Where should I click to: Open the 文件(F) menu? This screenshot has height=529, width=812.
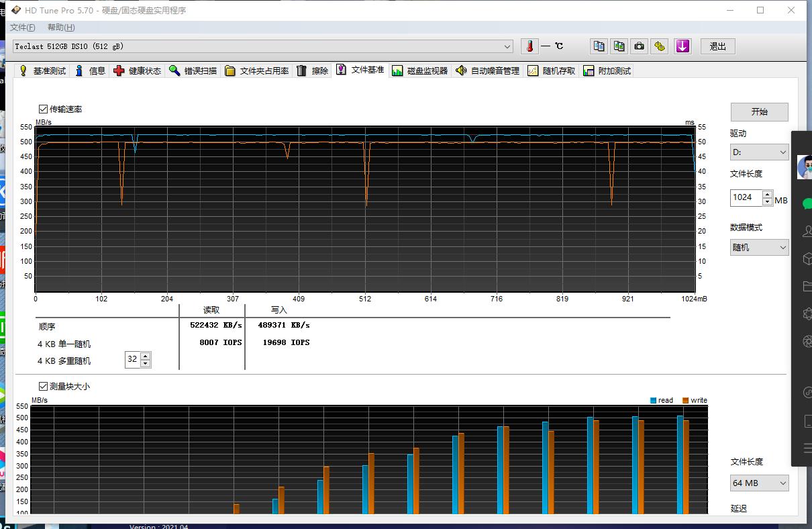tap(22, 28)
